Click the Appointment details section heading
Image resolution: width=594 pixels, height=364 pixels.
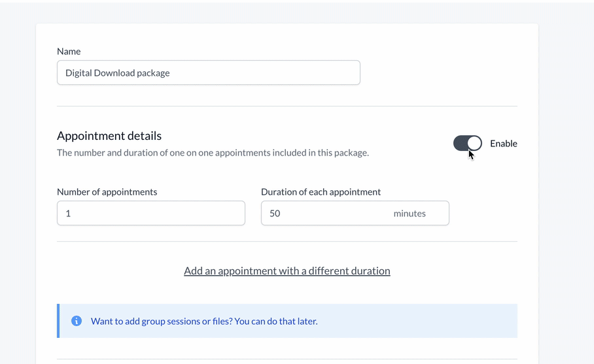pos(109,136)
